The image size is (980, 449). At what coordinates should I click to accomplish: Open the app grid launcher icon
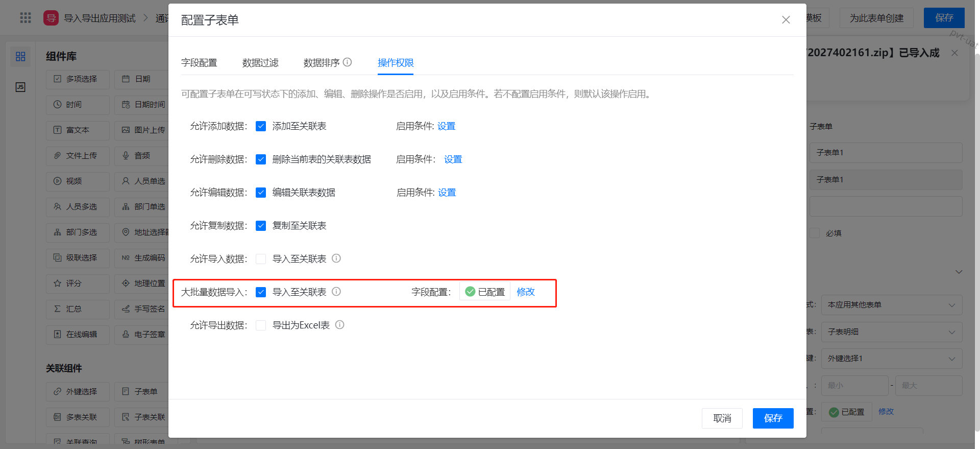point(26,18)
